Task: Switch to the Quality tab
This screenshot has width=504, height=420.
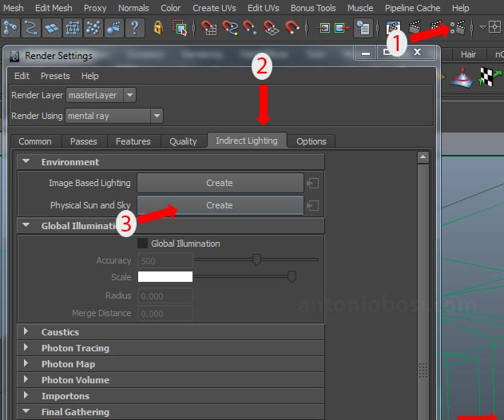Action: (x=183, y=141)
